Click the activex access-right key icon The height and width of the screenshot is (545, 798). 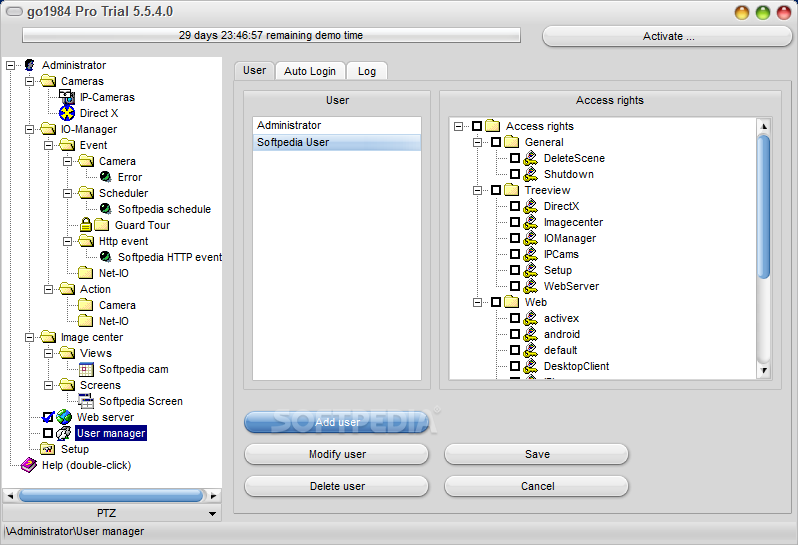[531, 318]
